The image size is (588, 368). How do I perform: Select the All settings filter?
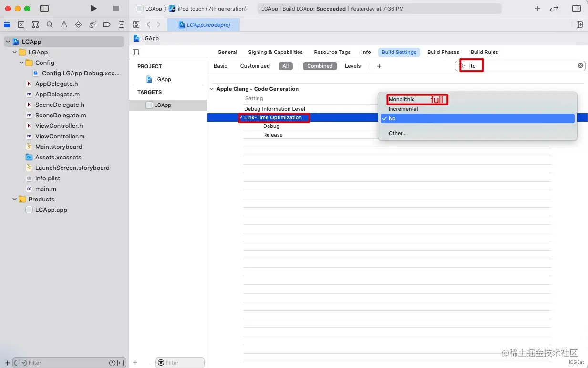(285, 66)
